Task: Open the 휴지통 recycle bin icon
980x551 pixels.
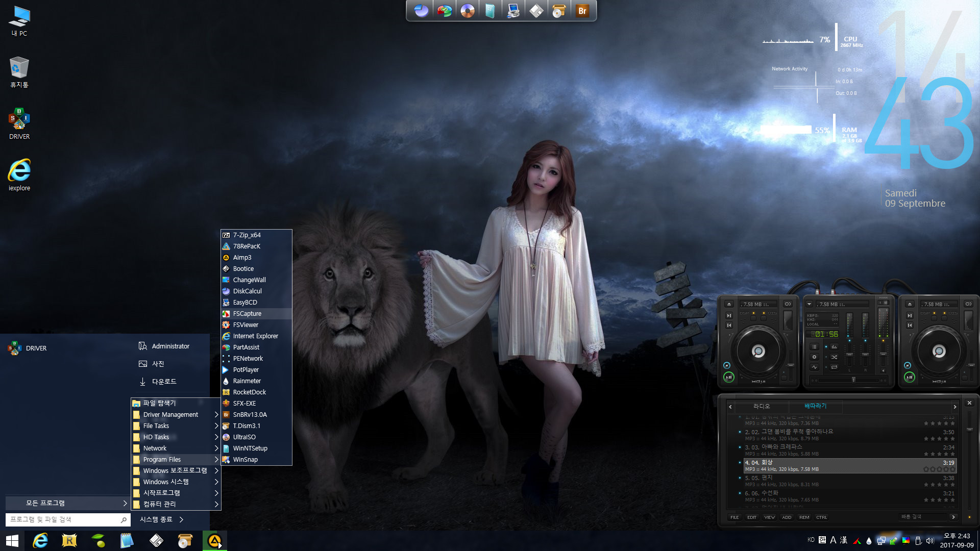Action: click(19, 72)
